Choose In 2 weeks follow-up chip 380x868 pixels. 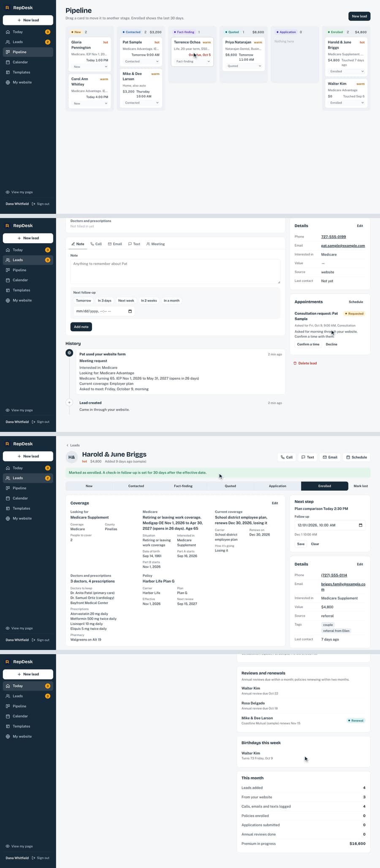149,301
